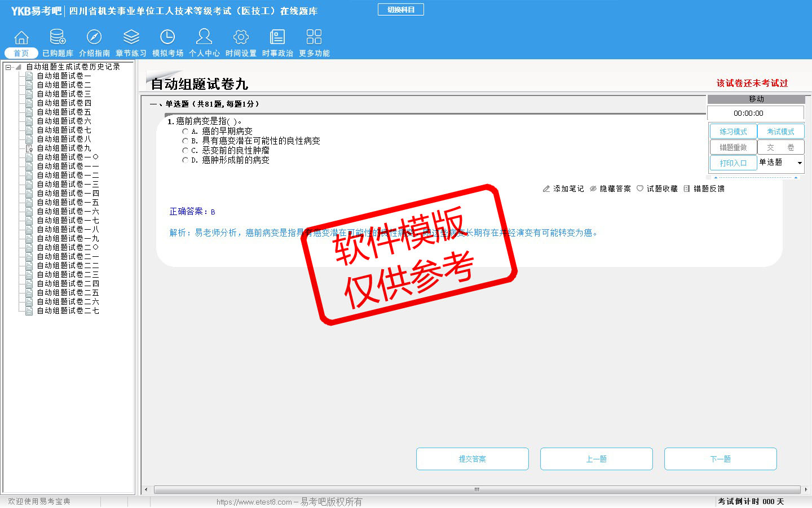
Task: Click the 移动 drag handle panel header
Action: coord(756,99)
